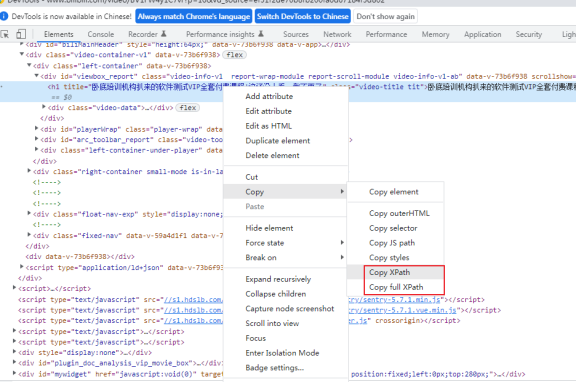Choose Hide element
This screenshot has height=382, width=576.
(285, 228)
